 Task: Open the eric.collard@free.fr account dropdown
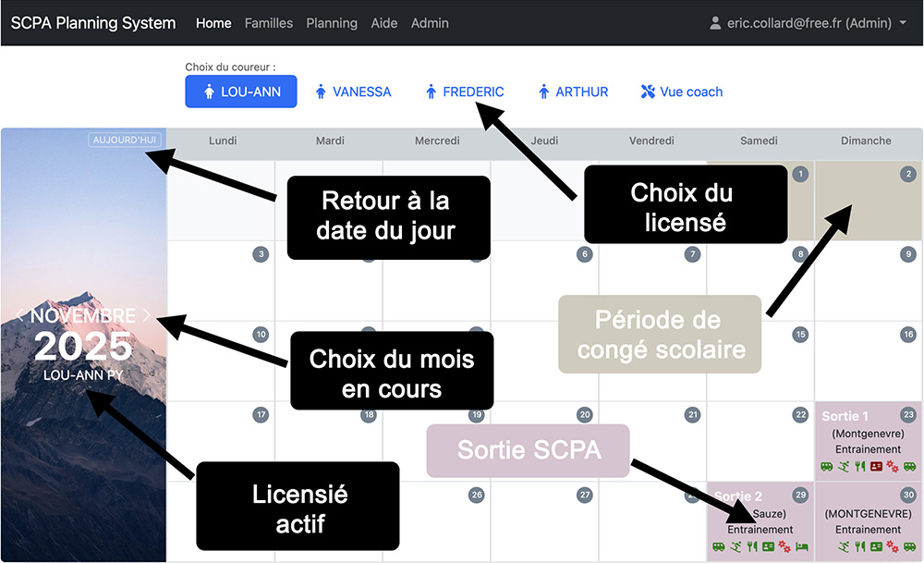808,23
